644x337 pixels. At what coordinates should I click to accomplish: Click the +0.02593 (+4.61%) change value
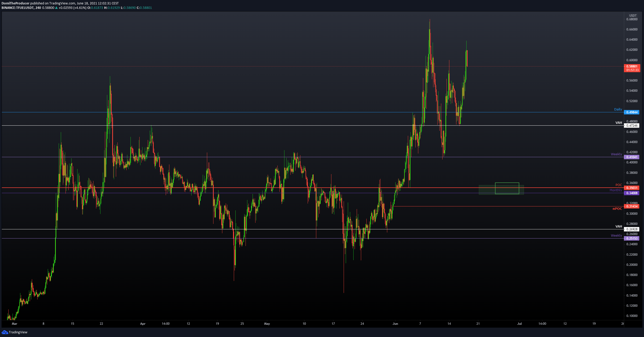tap(72, 8)
